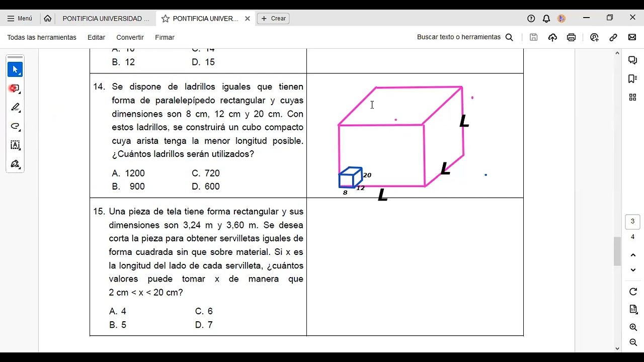Click option D. 15 at top
644x362 pixels.
point(203,62)
